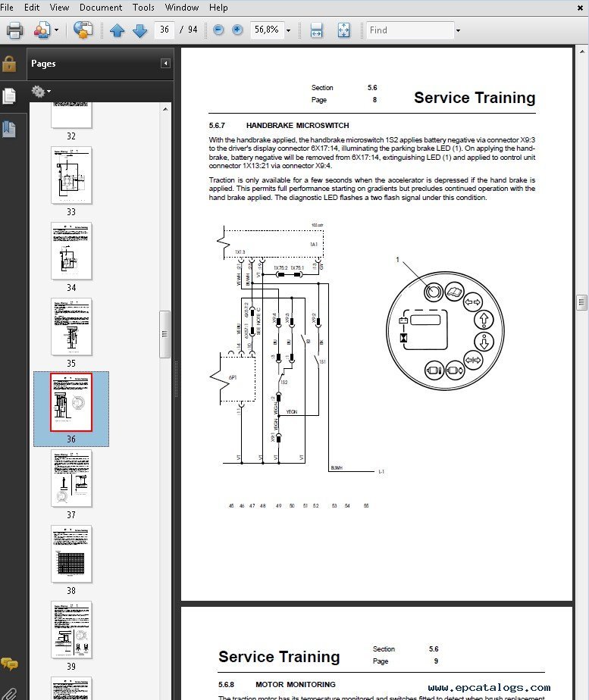
Task: Click the Comments panel speech bubble icon
Action: (x=9, y=664)
